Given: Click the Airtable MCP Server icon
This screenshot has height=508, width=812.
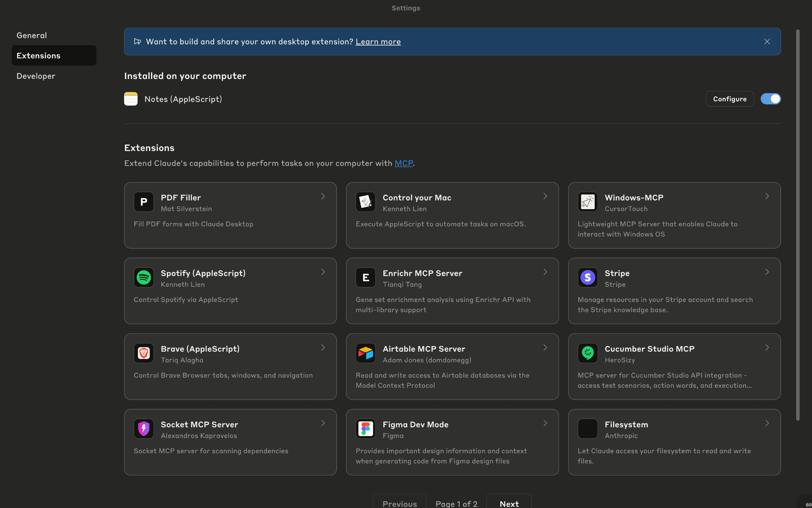Looking at the screenshot, I should (366, 353).
